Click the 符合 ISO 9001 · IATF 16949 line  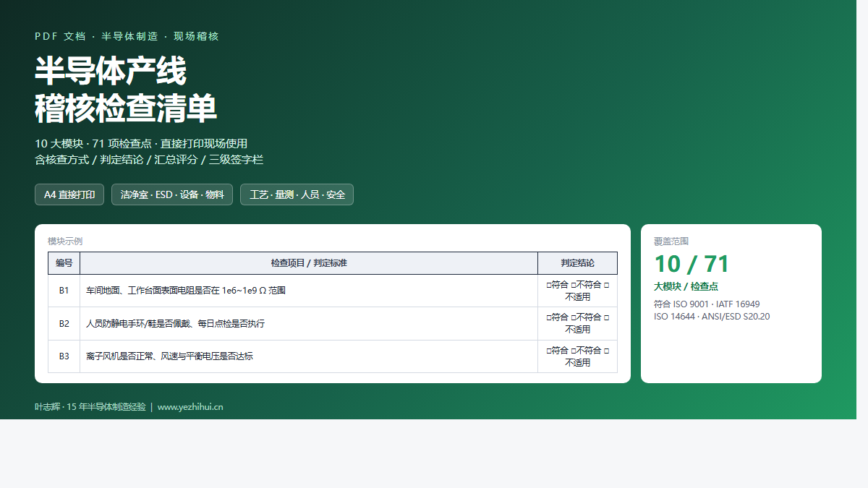coord(707,304)
